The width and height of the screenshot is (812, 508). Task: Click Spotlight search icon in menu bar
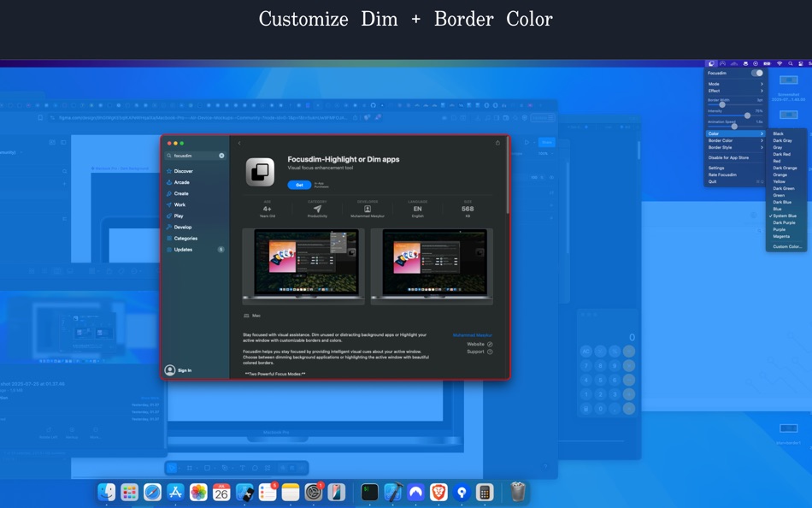[x=791, y=64]
